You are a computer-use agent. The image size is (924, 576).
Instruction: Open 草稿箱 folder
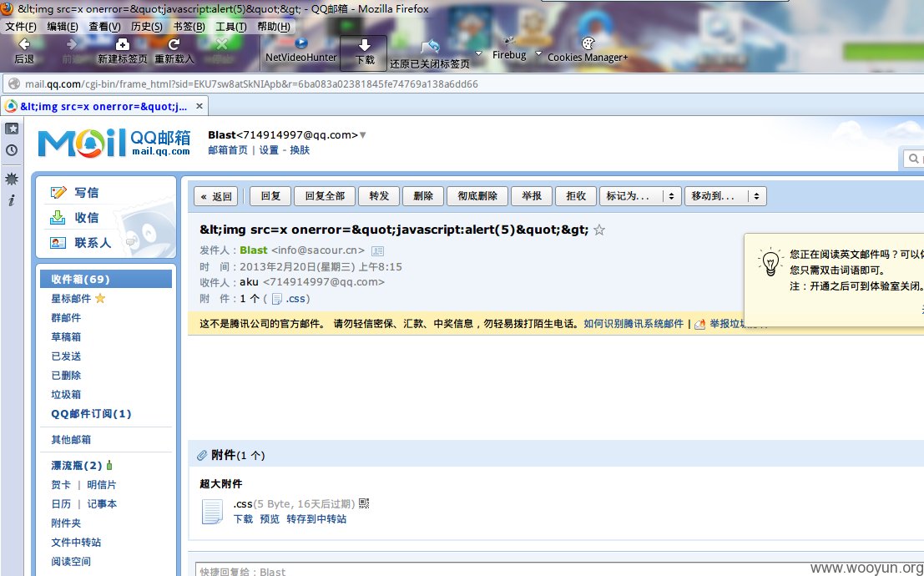pos(66,337)
